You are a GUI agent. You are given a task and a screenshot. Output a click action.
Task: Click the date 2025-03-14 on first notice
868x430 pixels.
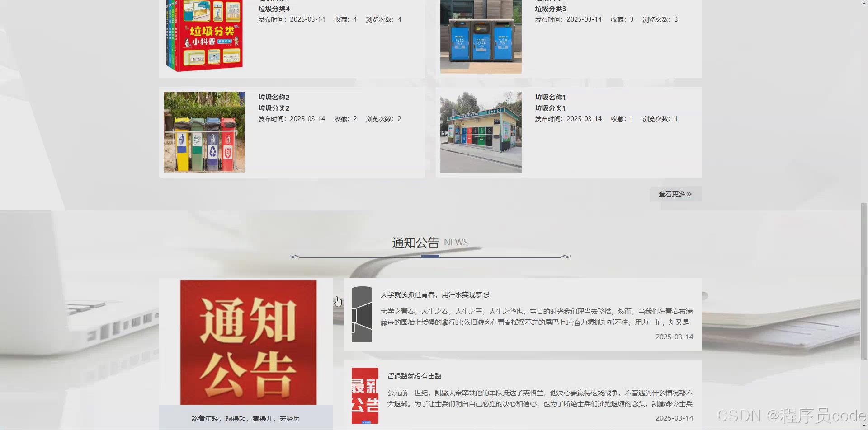click(x=674, y=337)
